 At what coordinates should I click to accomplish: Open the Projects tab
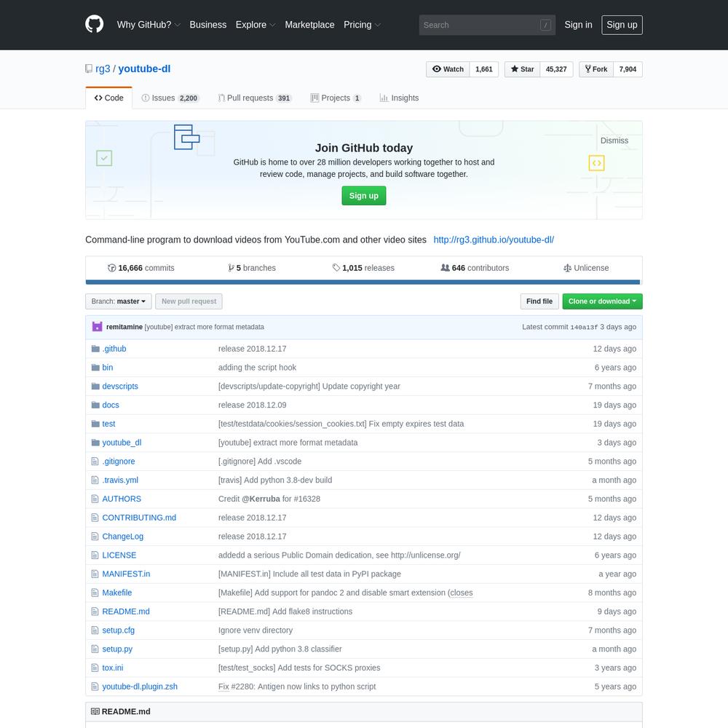coord(336,98)
